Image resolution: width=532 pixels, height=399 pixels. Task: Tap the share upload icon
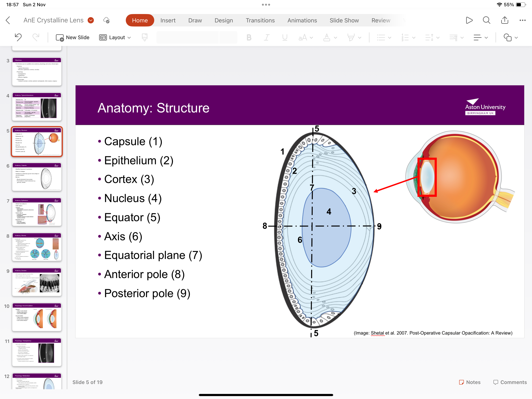504,20
